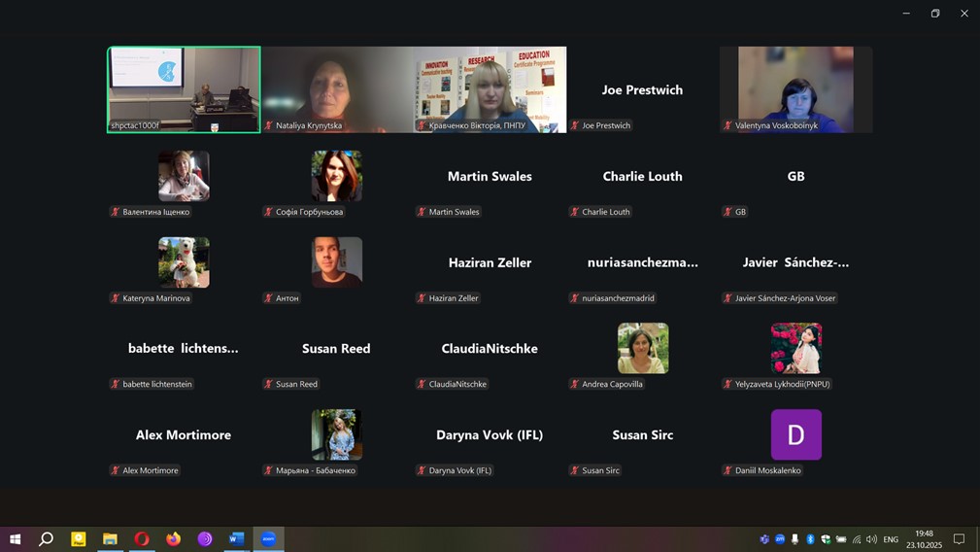Open the Bluetooth tray icon
980x552 pixels.
click(x=810, y=539)
